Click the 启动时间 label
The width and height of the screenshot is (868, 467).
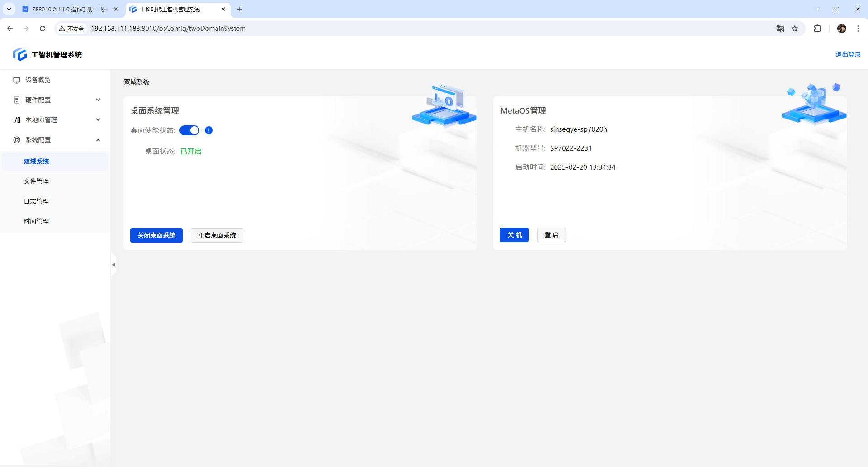coord(530,167)
